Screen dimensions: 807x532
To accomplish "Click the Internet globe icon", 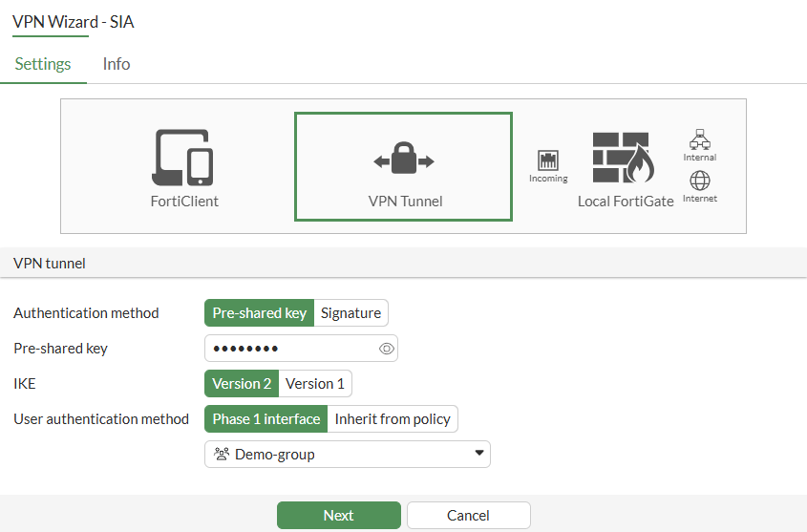I will [700, 181].
